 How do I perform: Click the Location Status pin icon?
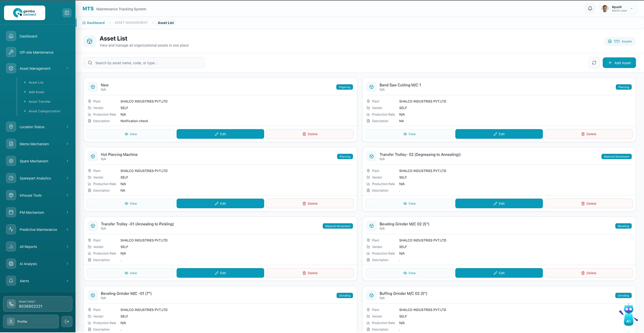[11, 127]
